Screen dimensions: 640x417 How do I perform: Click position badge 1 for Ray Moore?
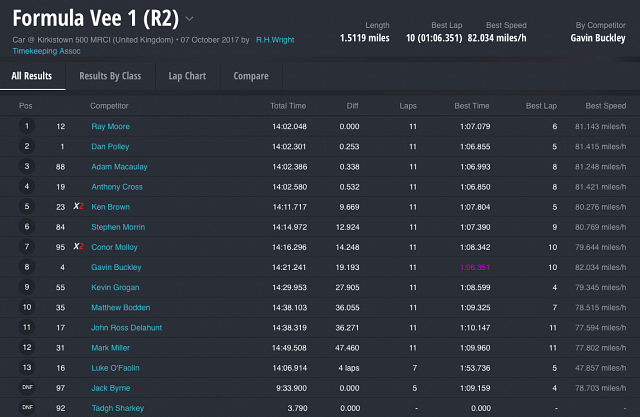pyautogui.click(x=27, y=126)
